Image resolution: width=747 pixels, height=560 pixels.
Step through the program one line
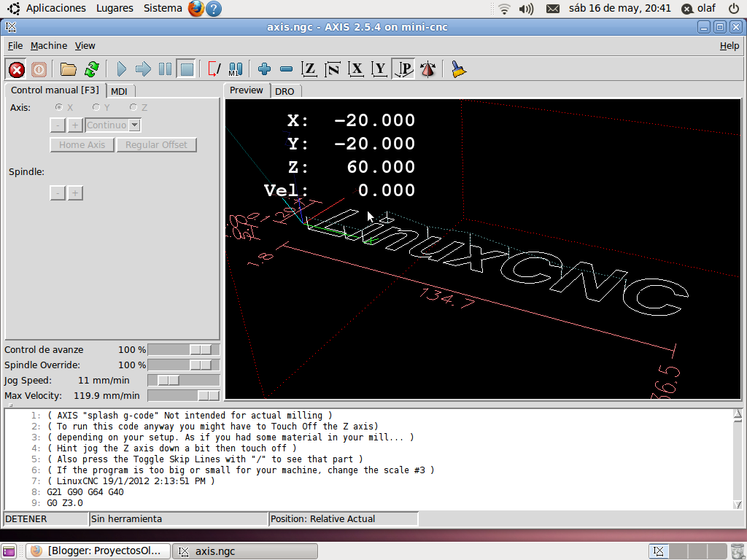[143, 69]
